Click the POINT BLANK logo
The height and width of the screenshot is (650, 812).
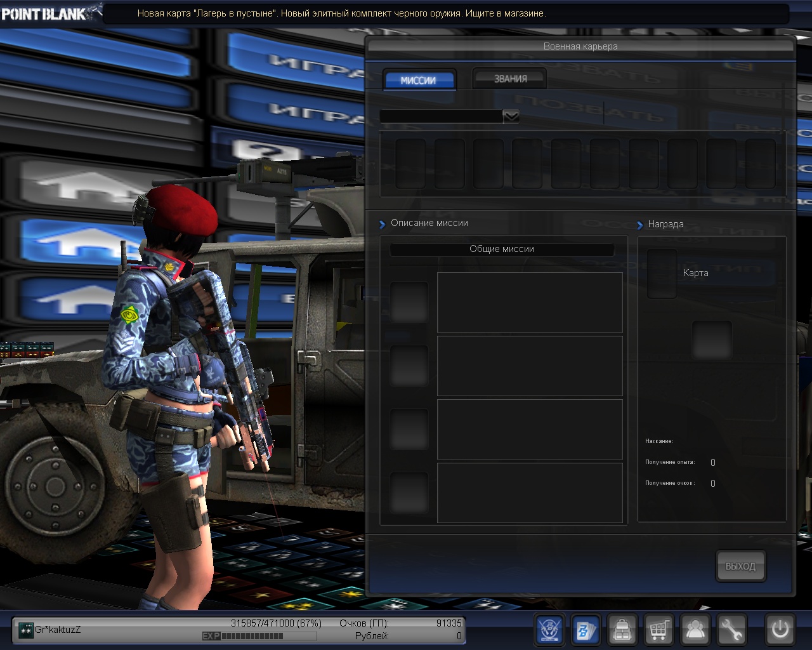tap(51, 13)
